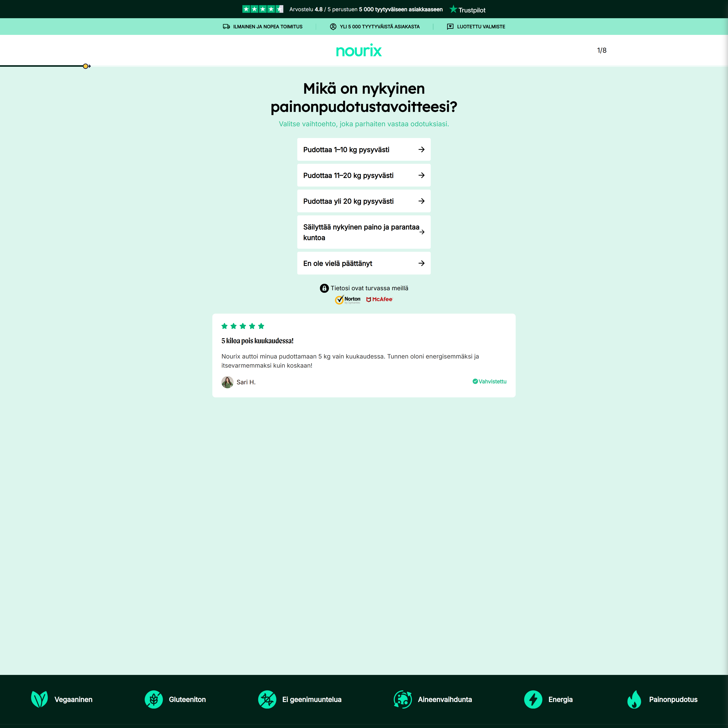Click the Gluteeniton wheat icon
The image size is (728, 728).
pyautogui.click(x=154, y=699)
